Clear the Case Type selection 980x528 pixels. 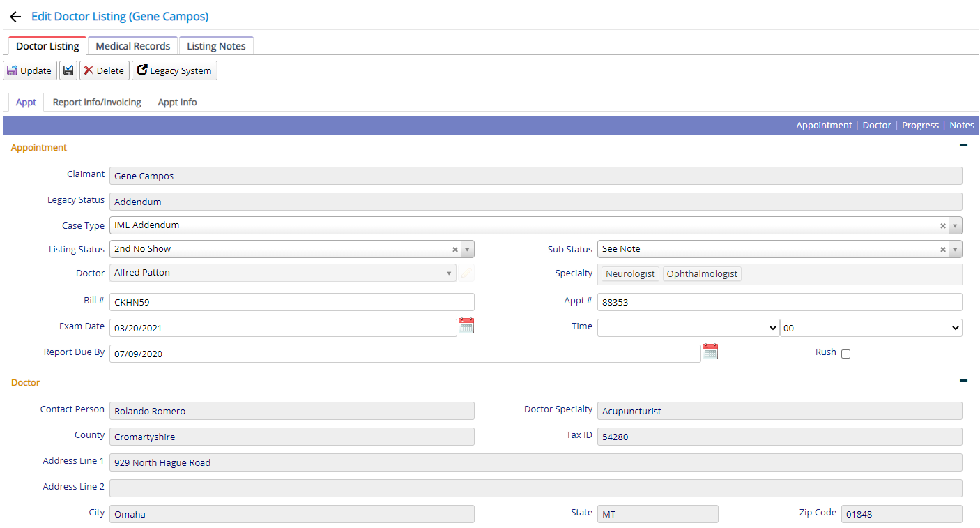[942, 226]
